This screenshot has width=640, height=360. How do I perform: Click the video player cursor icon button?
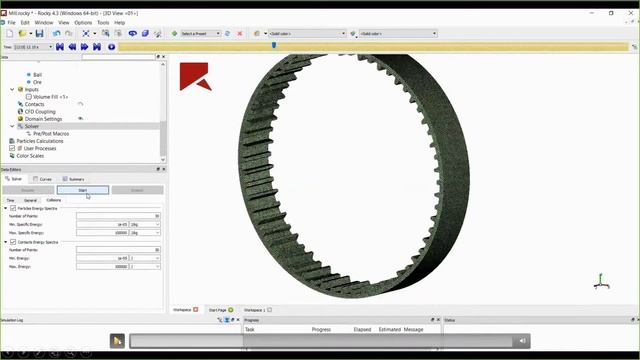117,341
